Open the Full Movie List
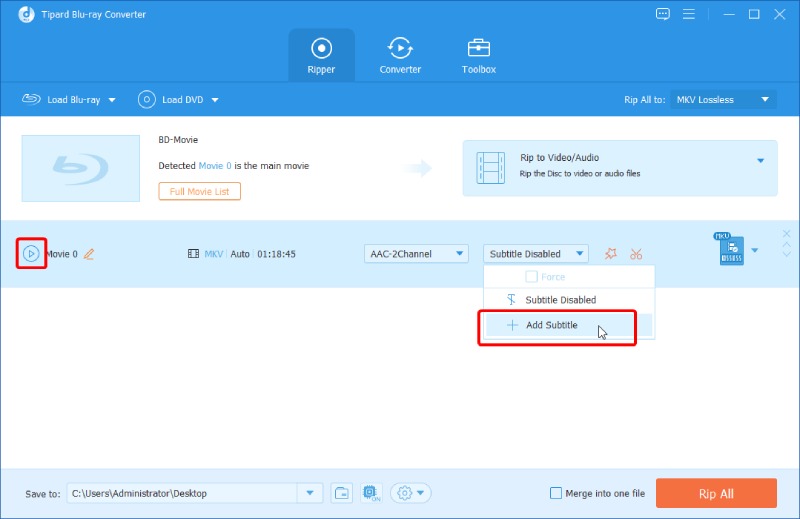 click(199, 191)
